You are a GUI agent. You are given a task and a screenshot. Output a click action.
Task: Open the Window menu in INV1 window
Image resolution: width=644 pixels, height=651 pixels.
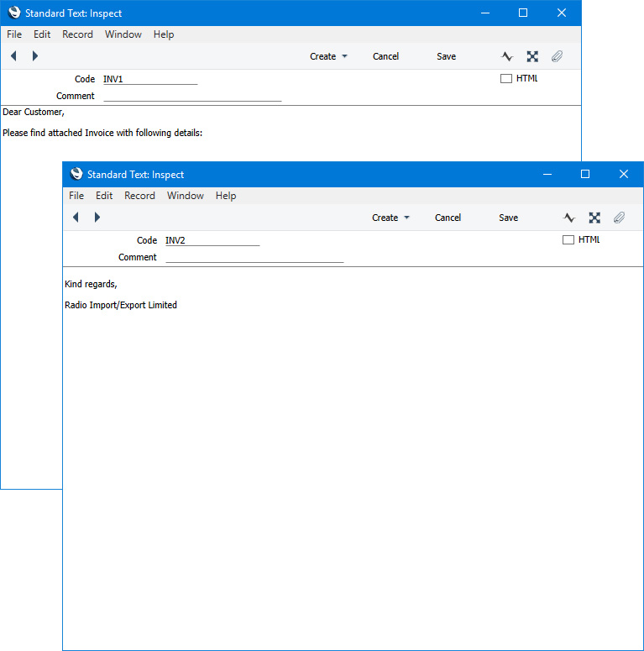coord(123,34)
